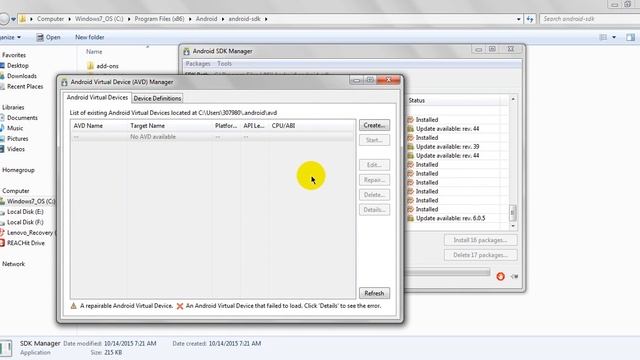The image size is (640, 360).
Task: Sort by the AVD Name column header
Action: (88, 126)
